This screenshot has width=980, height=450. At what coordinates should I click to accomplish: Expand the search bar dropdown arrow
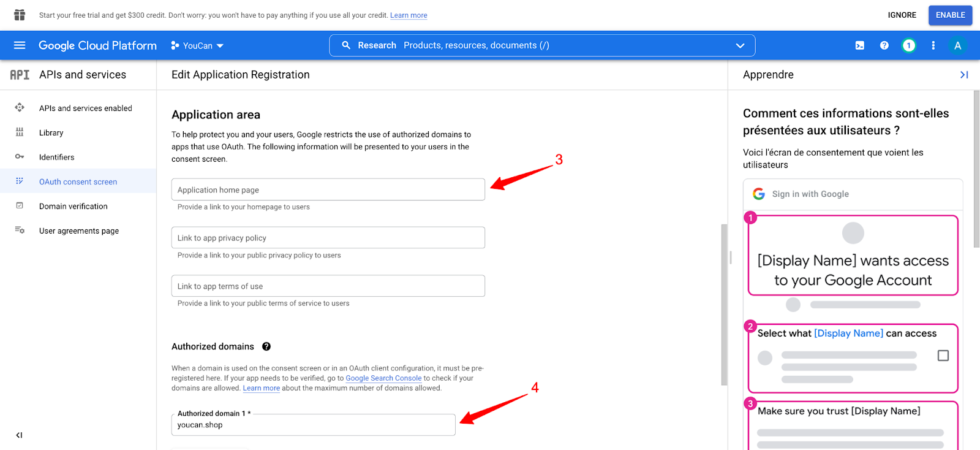740,45
